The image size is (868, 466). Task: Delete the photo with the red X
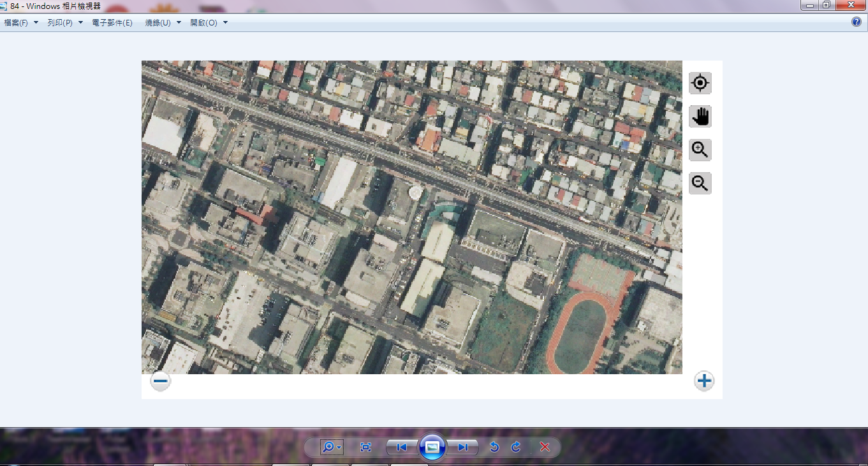point(545,448)
